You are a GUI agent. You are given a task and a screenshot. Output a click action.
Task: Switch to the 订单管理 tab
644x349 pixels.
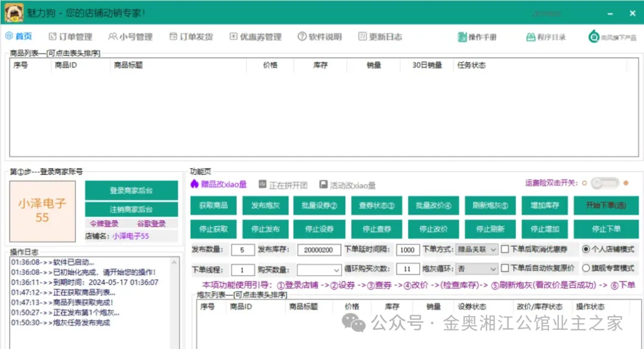[70, 37]
